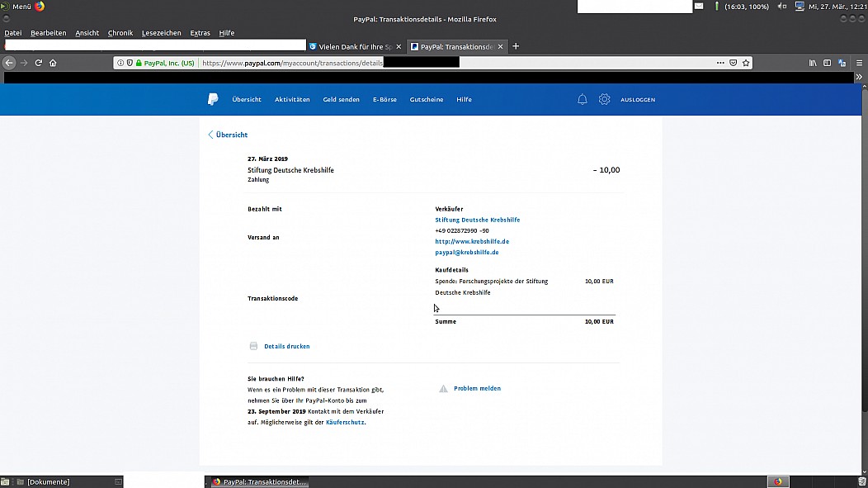The image size is (868, 488).
Task: Open a new tab with plus button
Action: pos(516,46)
